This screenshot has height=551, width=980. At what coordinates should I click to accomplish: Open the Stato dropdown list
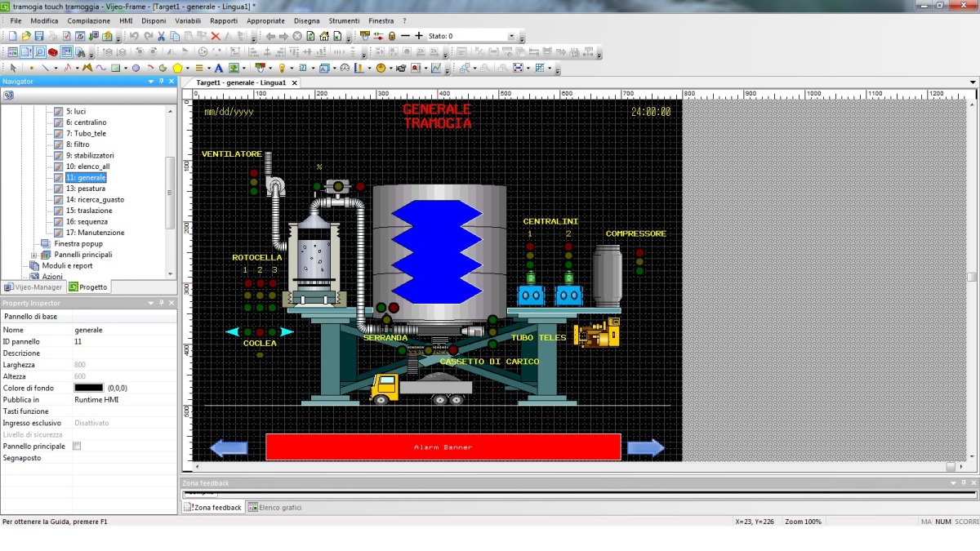point(511,36)
